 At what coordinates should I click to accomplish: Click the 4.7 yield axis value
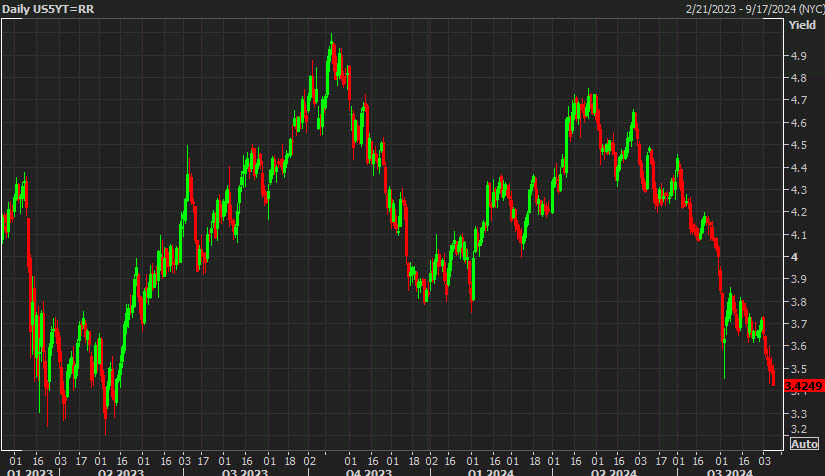pos(799,100)
